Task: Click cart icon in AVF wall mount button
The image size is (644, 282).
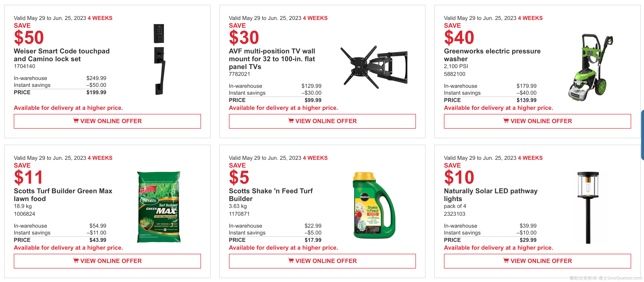Action: pyautogui.click(x=291, y=121)
